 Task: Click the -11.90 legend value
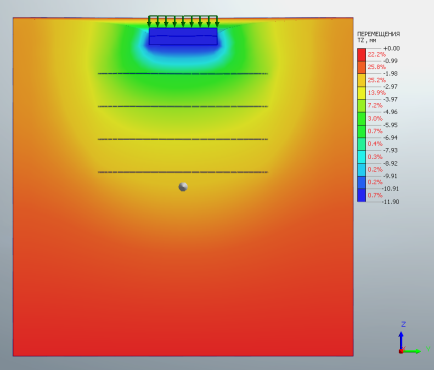click(390, 202)
